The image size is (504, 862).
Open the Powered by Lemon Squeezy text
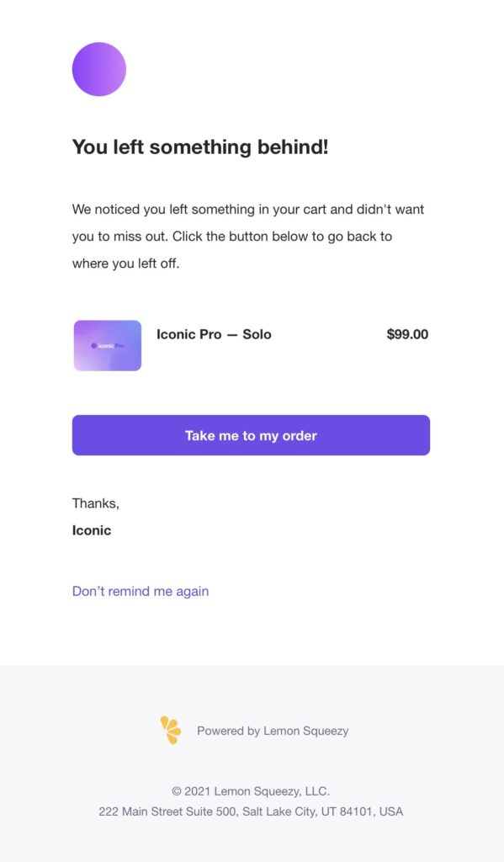point(273,731)
